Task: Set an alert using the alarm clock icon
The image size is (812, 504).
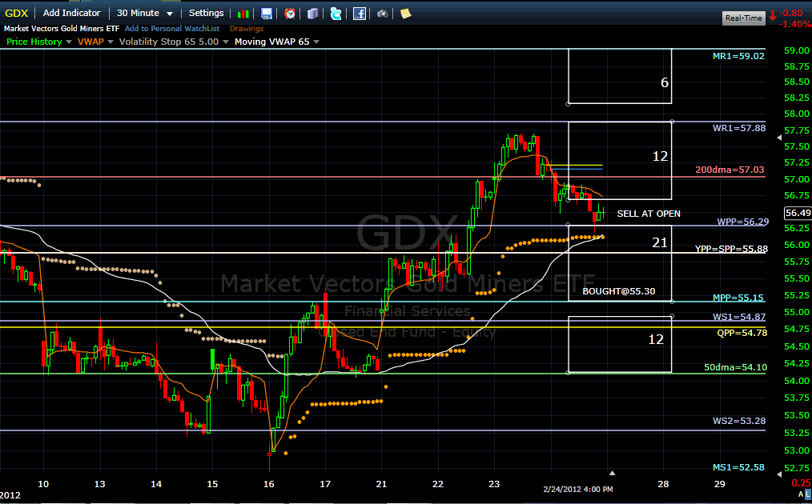Action: [x=290, y=14]
